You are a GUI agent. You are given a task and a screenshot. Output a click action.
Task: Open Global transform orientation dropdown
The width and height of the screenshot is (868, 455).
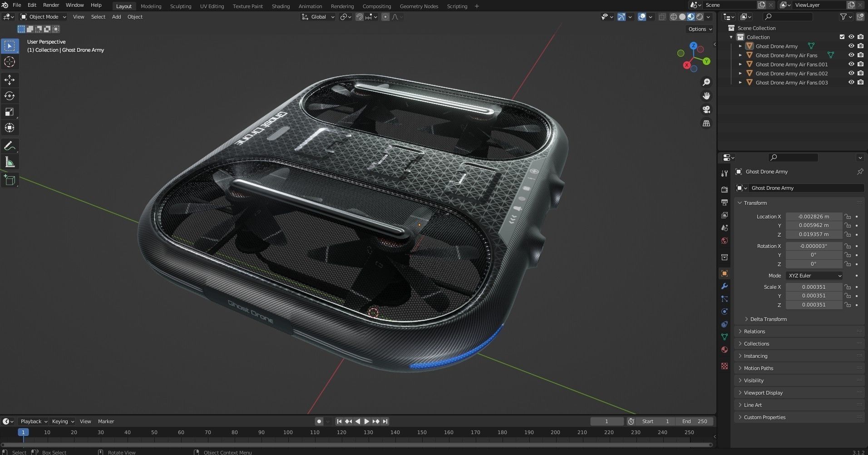coord(318,17)
